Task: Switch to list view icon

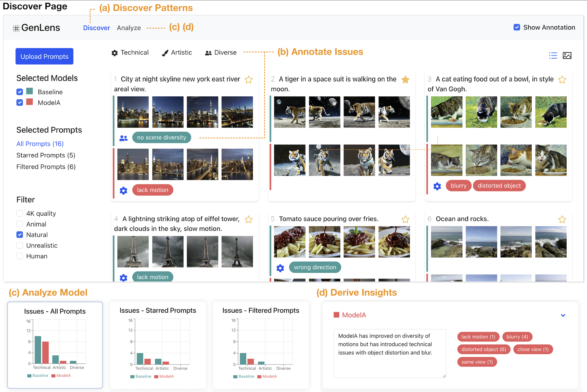Action: 553,55
